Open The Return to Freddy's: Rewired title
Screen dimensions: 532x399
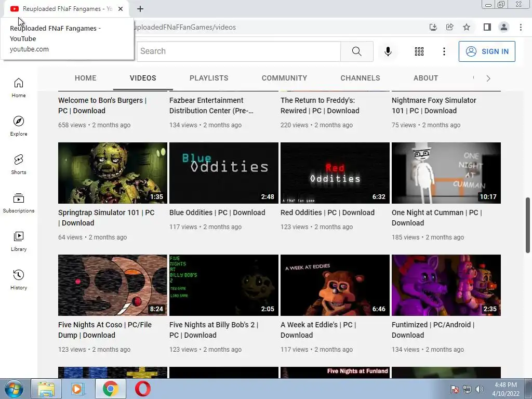[320, 105]
